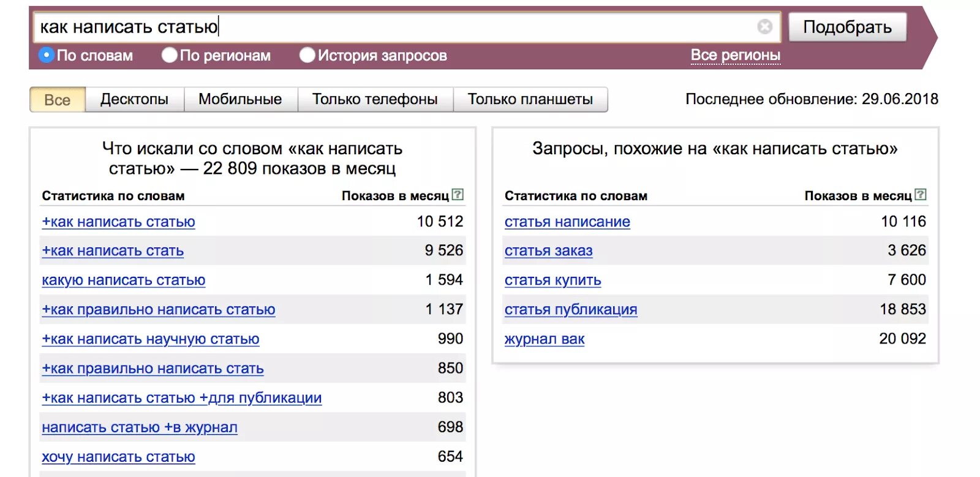This screenshot has width=980, height=477.
Task: Select the 'По словам' radio button
Action: pyautogui.click(x=47, y=55)
